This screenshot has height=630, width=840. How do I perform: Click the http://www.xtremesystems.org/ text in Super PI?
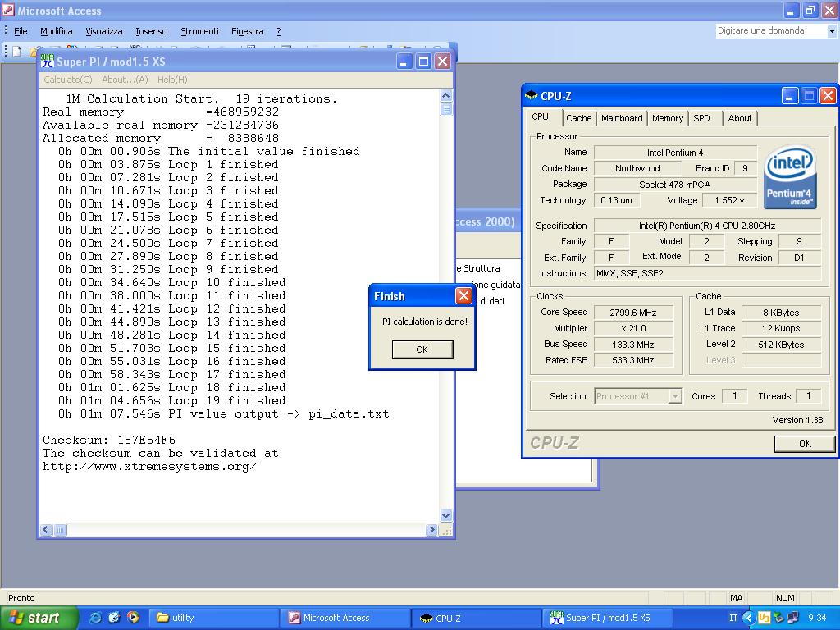149,466
